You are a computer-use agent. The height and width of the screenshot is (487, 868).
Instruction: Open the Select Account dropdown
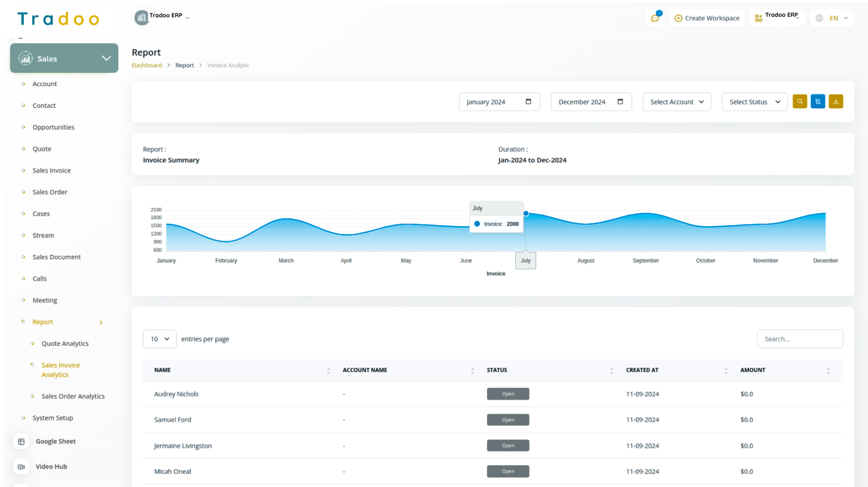tap(676, 102)
